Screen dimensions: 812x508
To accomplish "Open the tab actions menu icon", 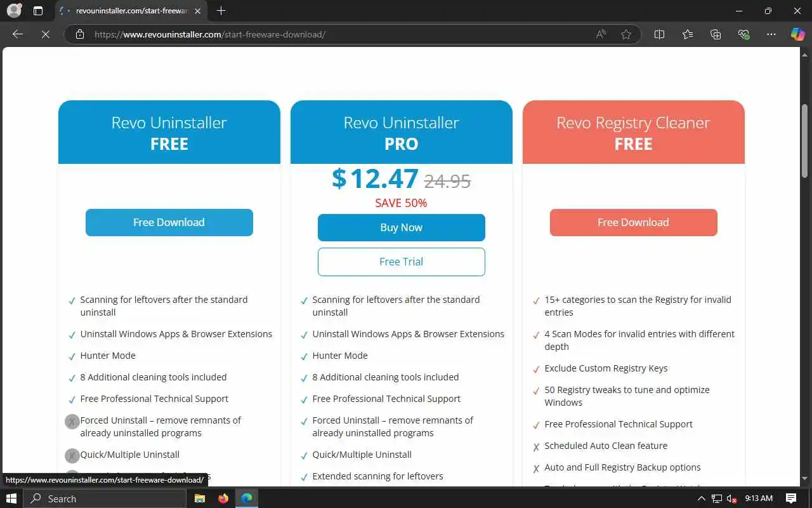I will [x=38, y=11].
